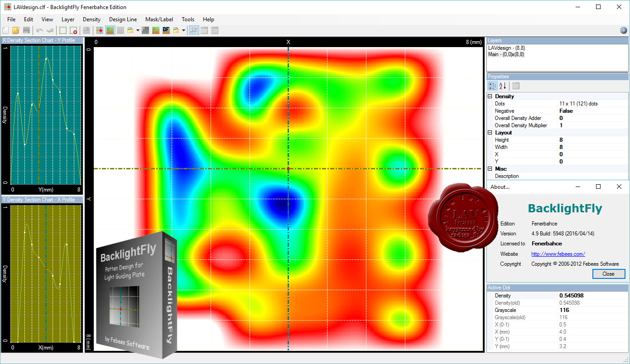
Task: Collapse the Misc property category
Action: pos(490,169)
